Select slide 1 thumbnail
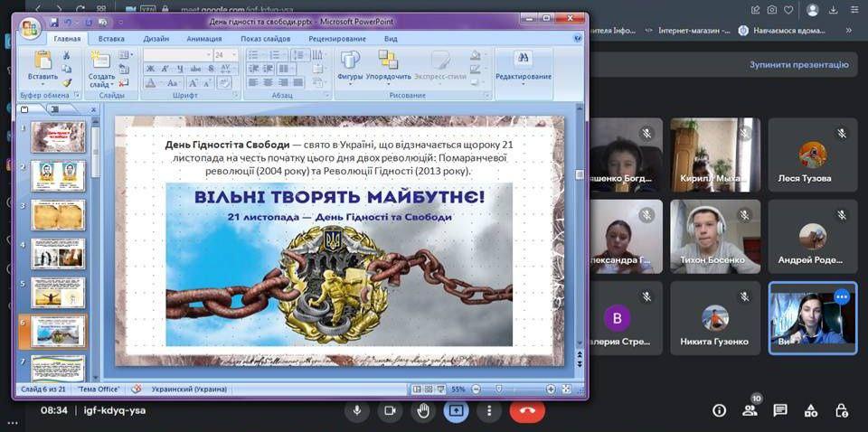 58,136
